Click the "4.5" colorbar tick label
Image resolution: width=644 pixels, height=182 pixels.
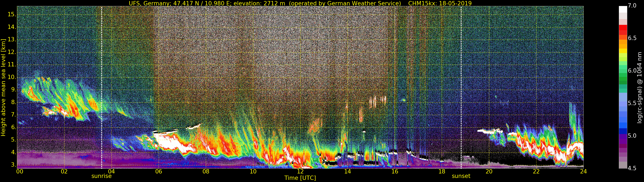click(632, 168)
